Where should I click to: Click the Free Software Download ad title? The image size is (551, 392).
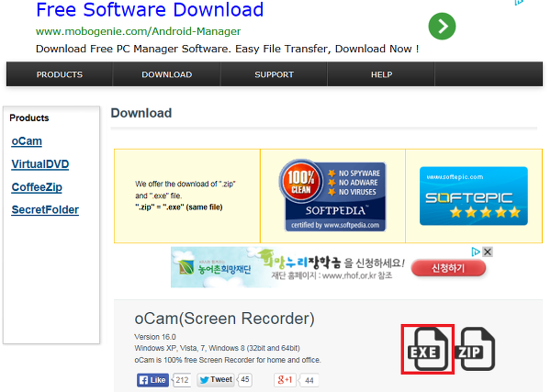coord(150,10)
